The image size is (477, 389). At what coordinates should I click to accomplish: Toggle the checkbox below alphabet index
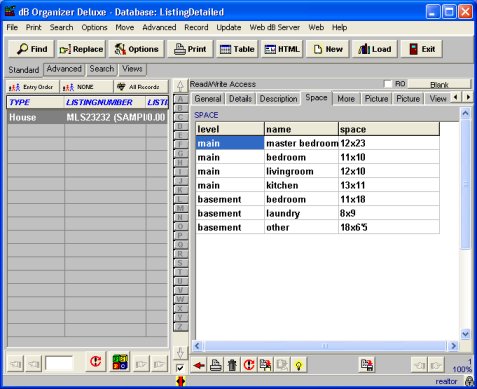(180, 368)
